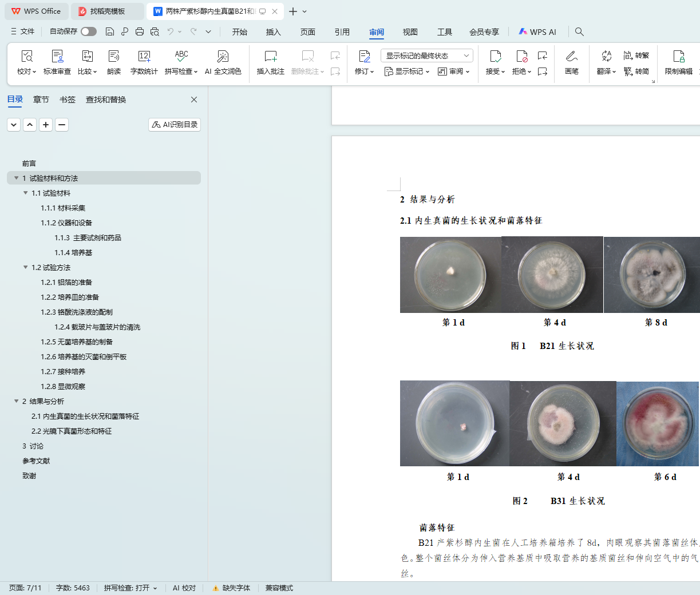This screenshot has height=595, width=700.
Task: Click the standard review (标准审查) icon
Action: coord(57,57)
